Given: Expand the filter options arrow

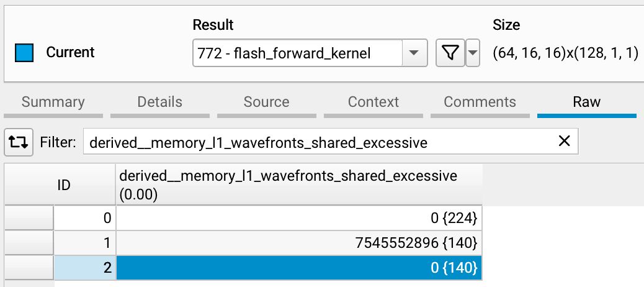Looking at the screenshot, I should pos(474,54).
